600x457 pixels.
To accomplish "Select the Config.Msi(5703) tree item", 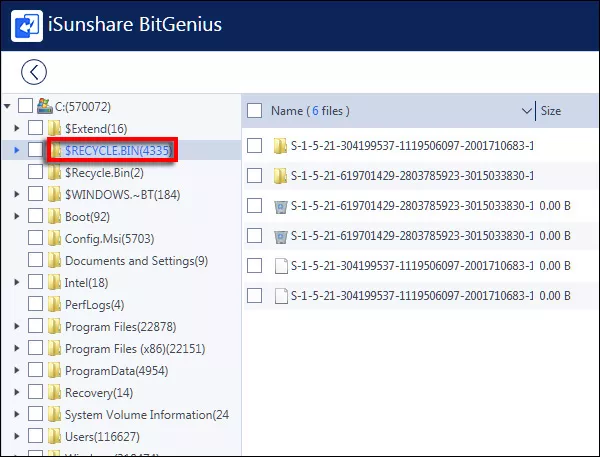I will point(109,239).
